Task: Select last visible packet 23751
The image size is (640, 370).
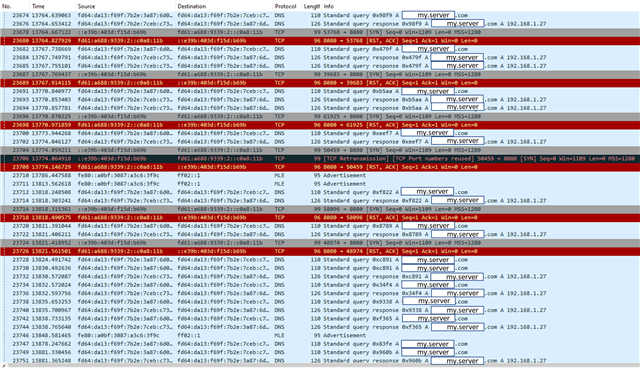Action: 320,361
